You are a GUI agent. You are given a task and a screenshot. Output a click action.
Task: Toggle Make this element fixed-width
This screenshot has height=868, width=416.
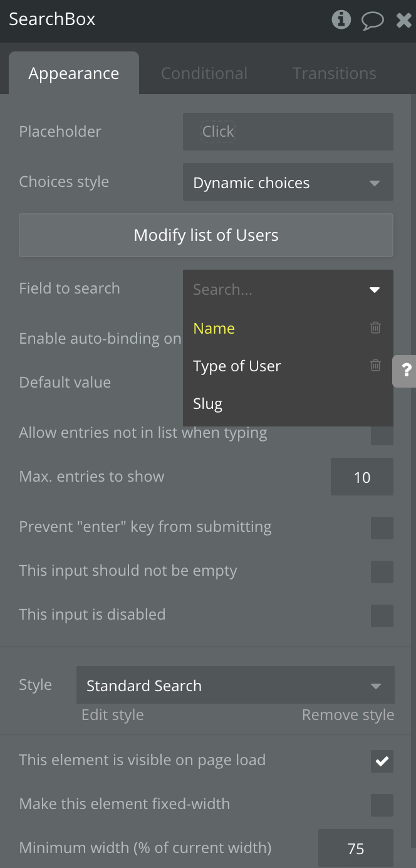382,805
